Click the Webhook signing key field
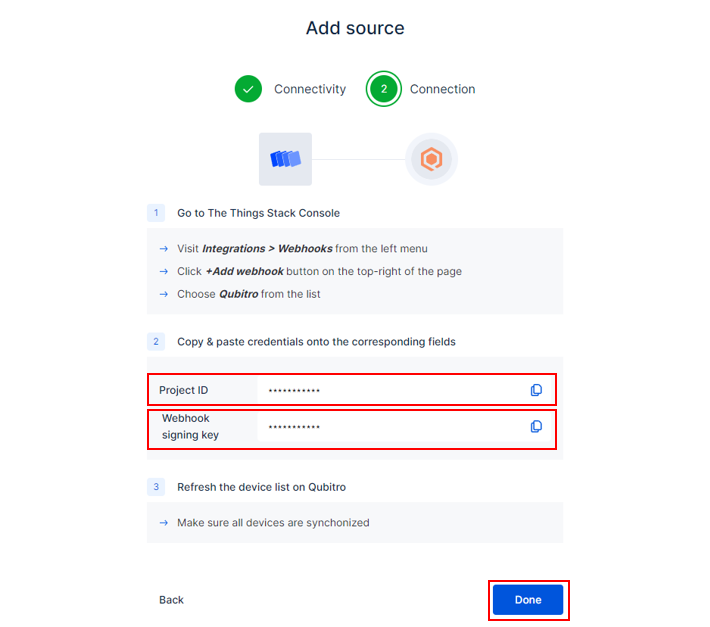The image size is (710, 627). tap(390, 427)
